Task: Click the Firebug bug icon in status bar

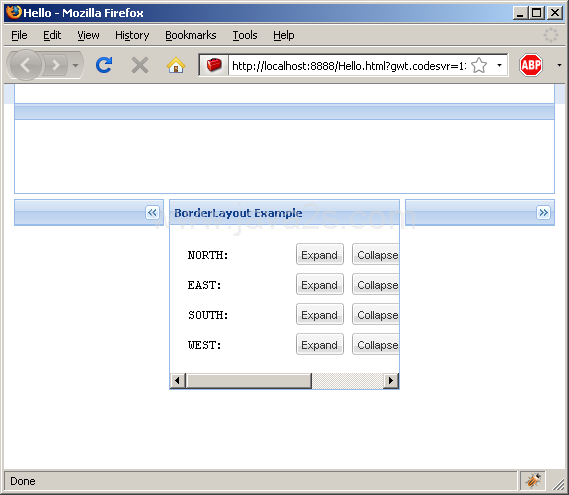Action: (533, 481)
